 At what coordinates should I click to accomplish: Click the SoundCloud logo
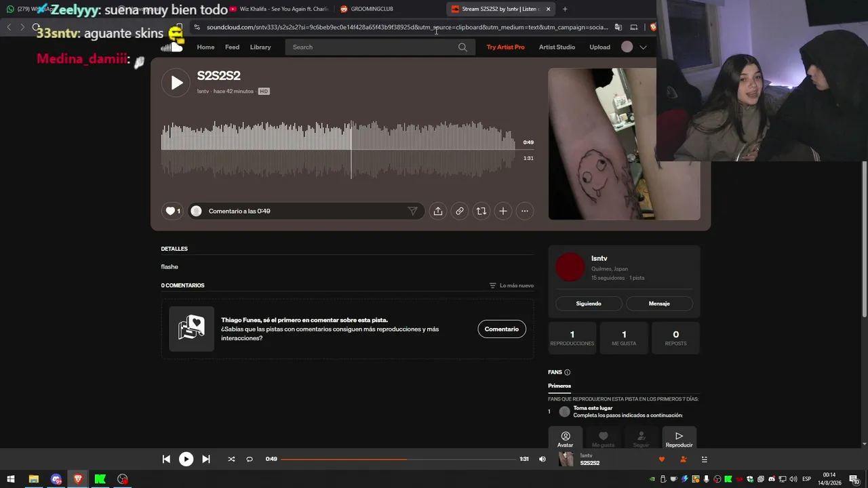tap(172, 47)
